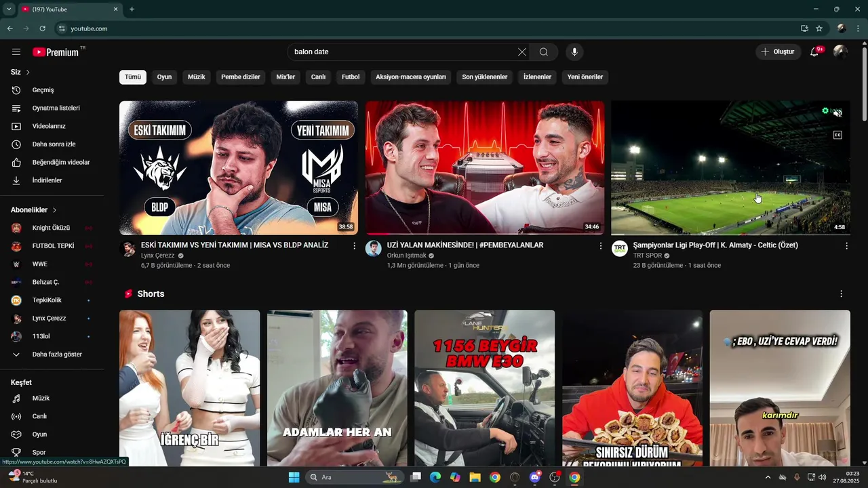The width and height of the screenshot is (868, 488).
Task: Open options for UZİ YALAN MAKİNESİNDE video
Action: (600, 246)
